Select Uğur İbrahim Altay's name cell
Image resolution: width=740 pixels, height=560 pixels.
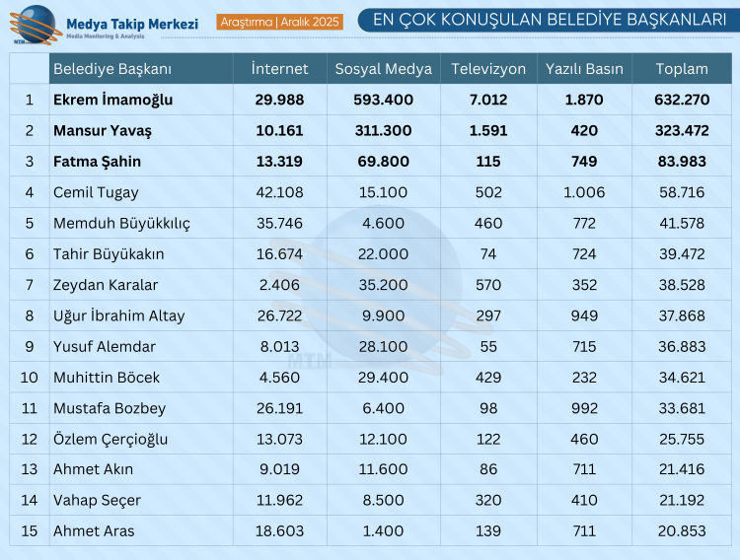pyautogui.click(x=118, y=315)
